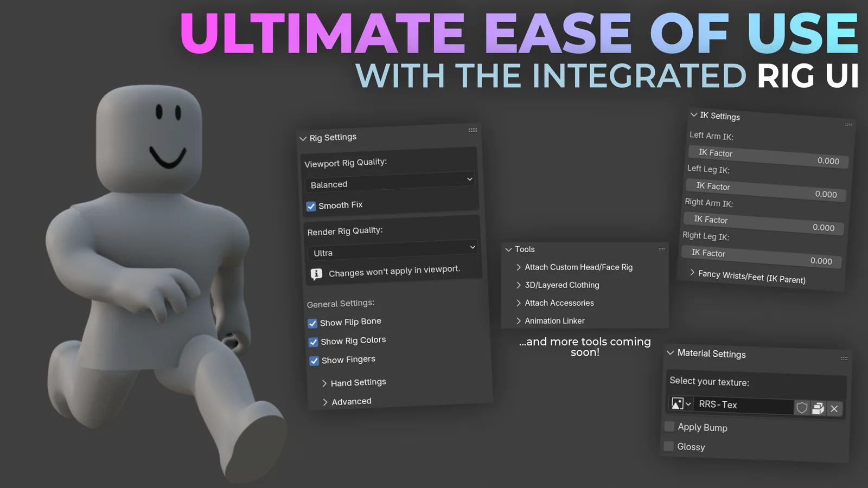Enable the Apply Bump checkbox
This screenshot has height=488, width=868.
(669, 426)
